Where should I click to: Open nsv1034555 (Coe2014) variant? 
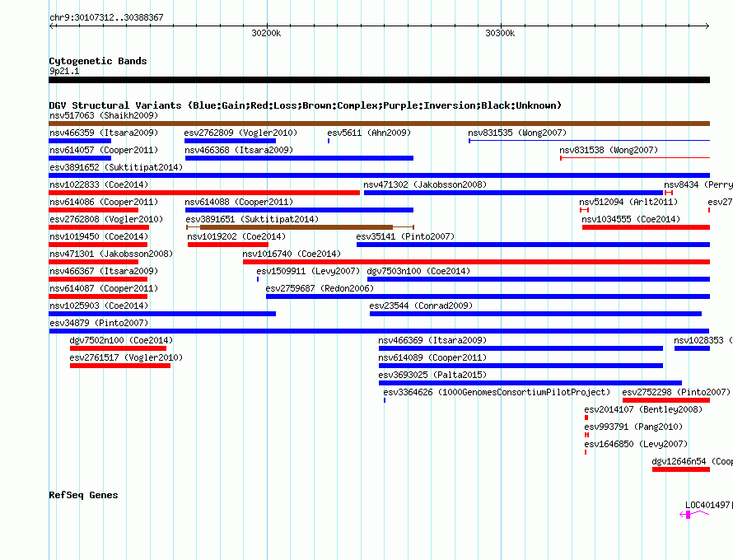[646, 227]
